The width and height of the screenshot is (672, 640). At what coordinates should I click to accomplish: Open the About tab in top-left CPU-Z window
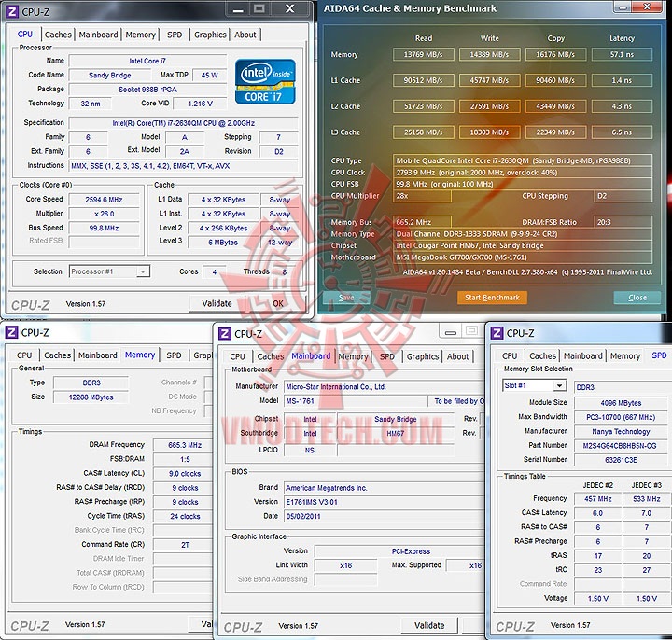(x=245, y=35)
